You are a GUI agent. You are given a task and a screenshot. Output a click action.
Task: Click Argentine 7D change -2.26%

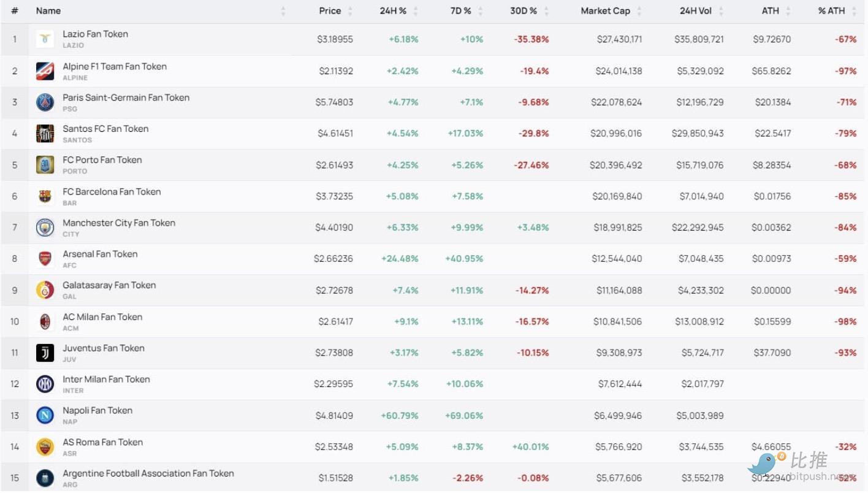coord(467,478)
